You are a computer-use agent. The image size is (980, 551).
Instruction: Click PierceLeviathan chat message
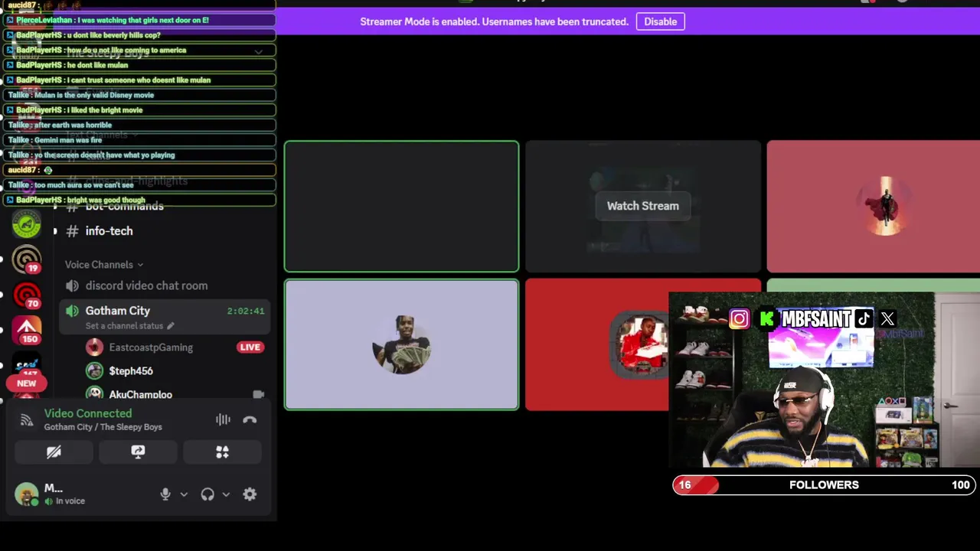[139, 20]
